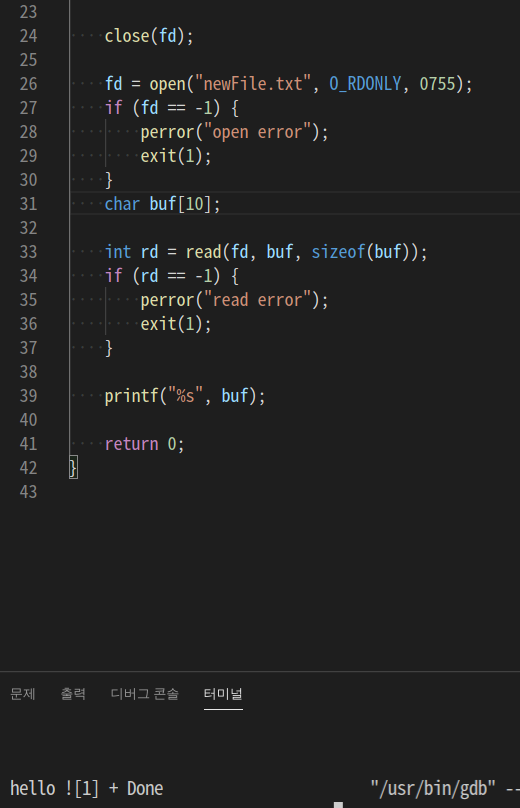This screenshot has height=808, width=520.
Task: Switch to the 출력 tab
Action: [73, 694]
